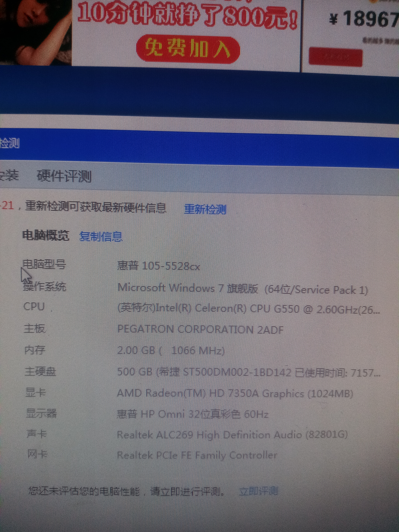The image size is (399, 532).
Task: Click the 显示器 label
Action: coord(41,413)
